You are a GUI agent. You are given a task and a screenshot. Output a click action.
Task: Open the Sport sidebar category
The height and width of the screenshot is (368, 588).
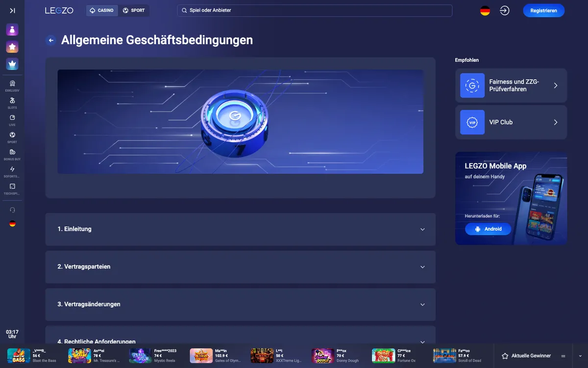tap(12, 138)
